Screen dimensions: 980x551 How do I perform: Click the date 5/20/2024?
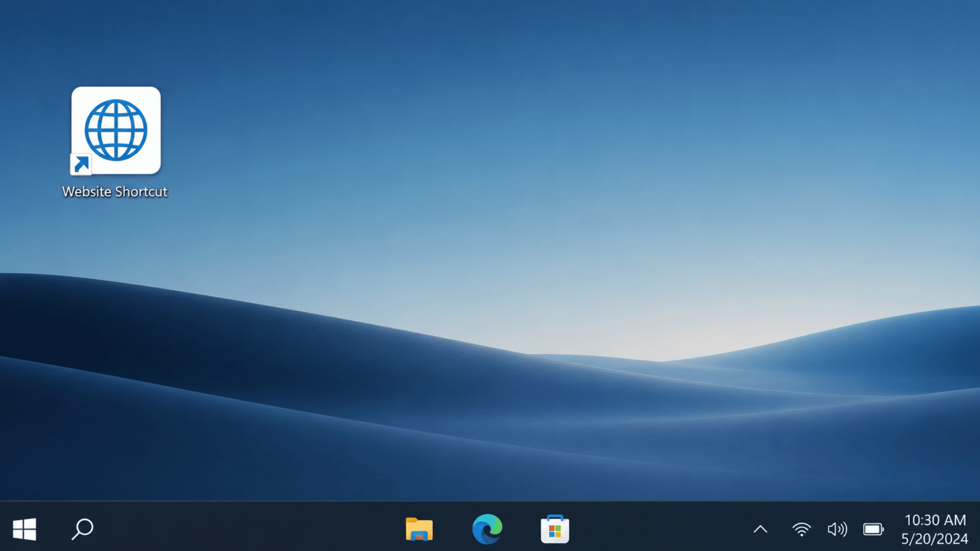pos(935,539)
